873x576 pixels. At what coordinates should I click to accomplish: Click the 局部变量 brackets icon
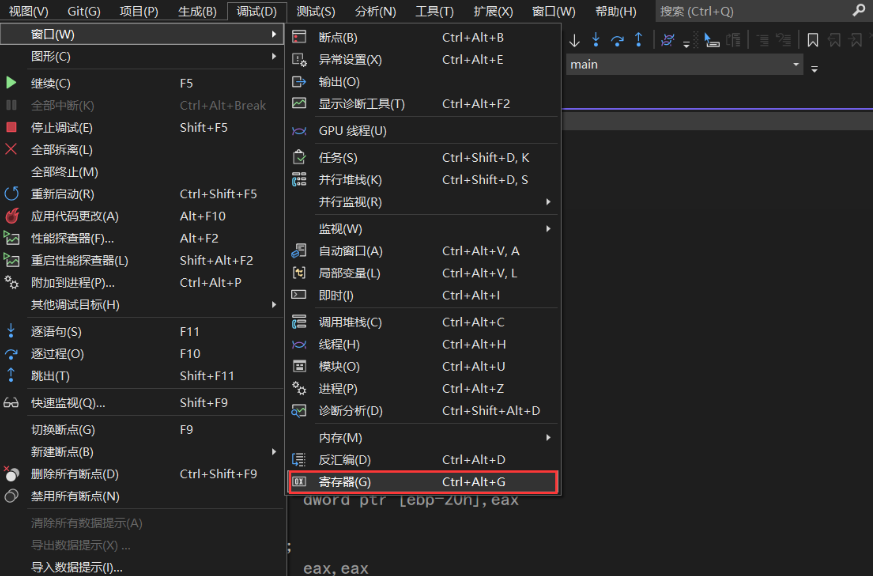pos(299,273)
